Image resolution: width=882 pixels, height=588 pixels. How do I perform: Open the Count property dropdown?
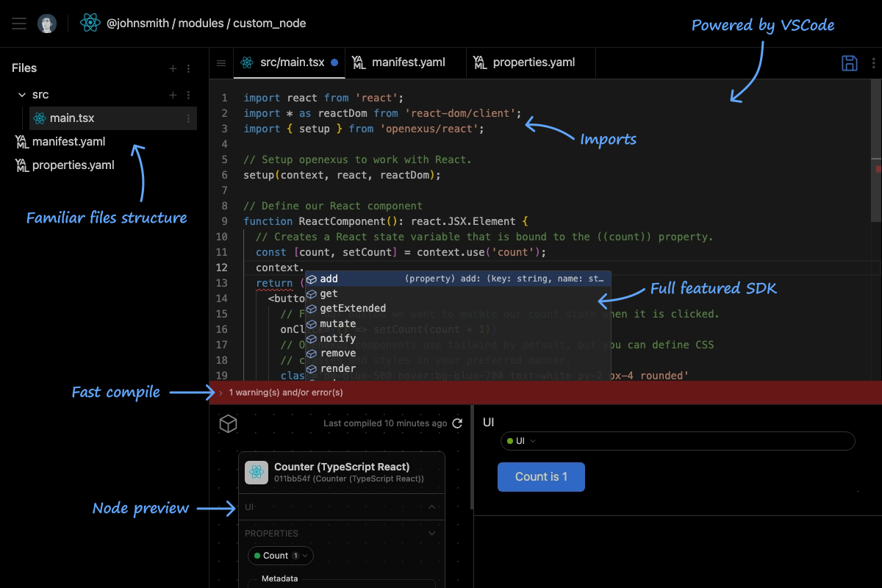click(x=281, y=556)
